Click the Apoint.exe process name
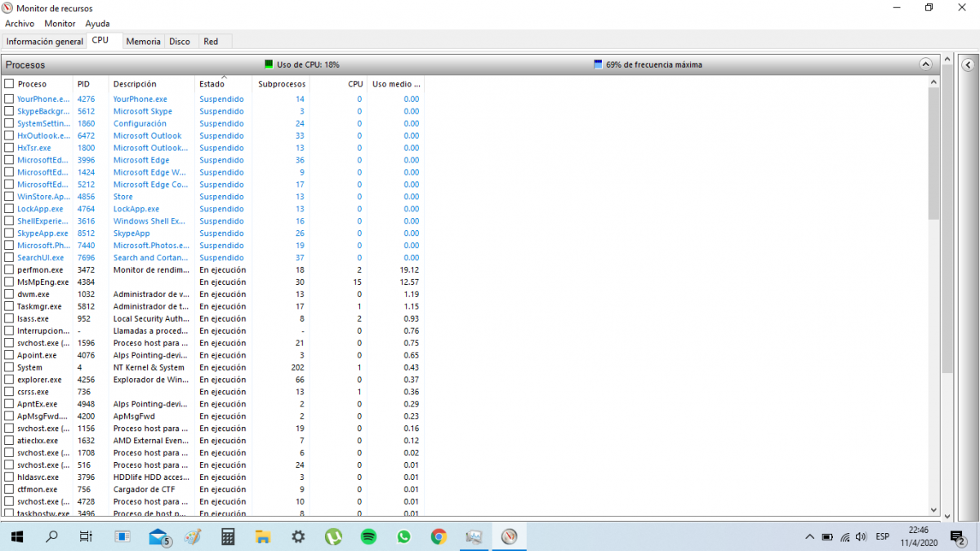 pyautogui.click(x=37, y=355)
